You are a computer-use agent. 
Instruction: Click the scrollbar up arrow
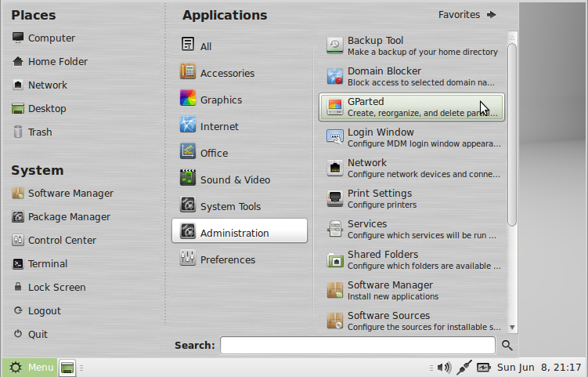click(512, 38)
